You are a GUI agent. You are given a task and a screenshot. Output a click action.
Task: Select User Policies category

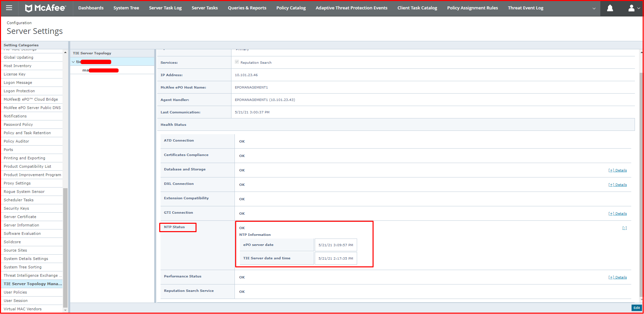pyautogui.click(x=32, y=292)
